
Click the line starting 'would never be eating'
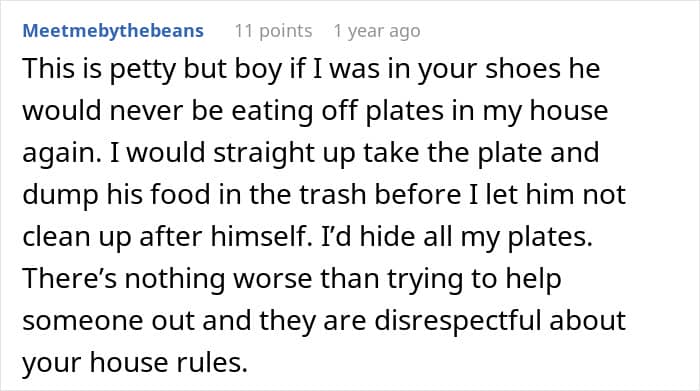[x=315, y=111]
